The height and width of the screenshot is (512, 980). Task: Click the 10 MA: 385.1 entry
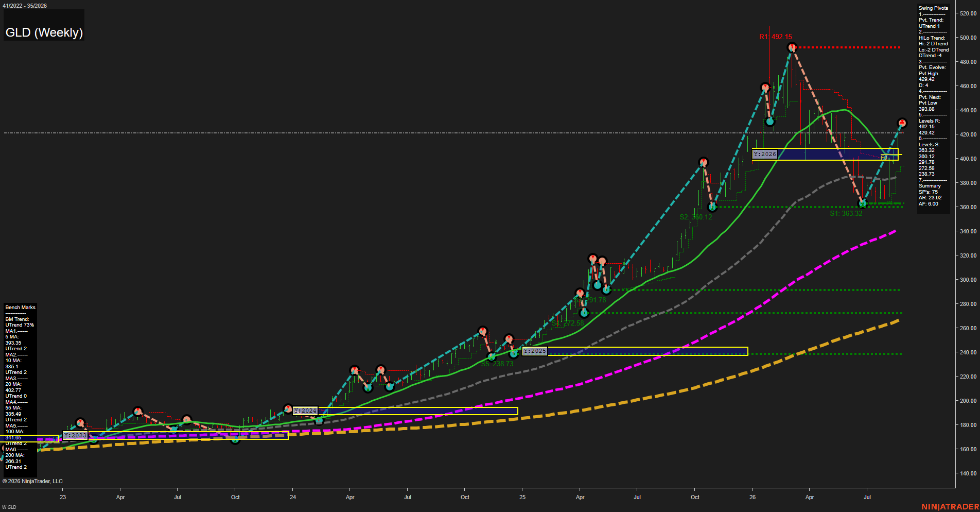(13, 364)
